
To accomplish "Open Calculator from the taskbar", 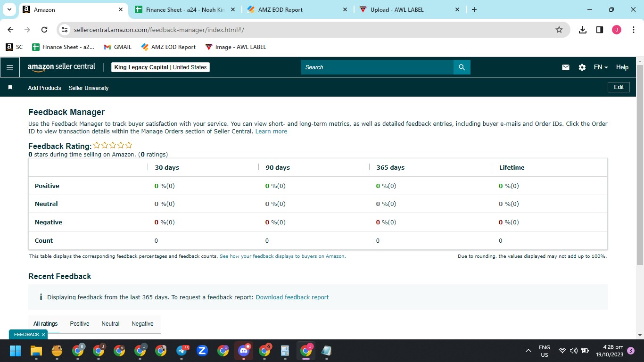I will pyautogui.click(x=285, y=351).
